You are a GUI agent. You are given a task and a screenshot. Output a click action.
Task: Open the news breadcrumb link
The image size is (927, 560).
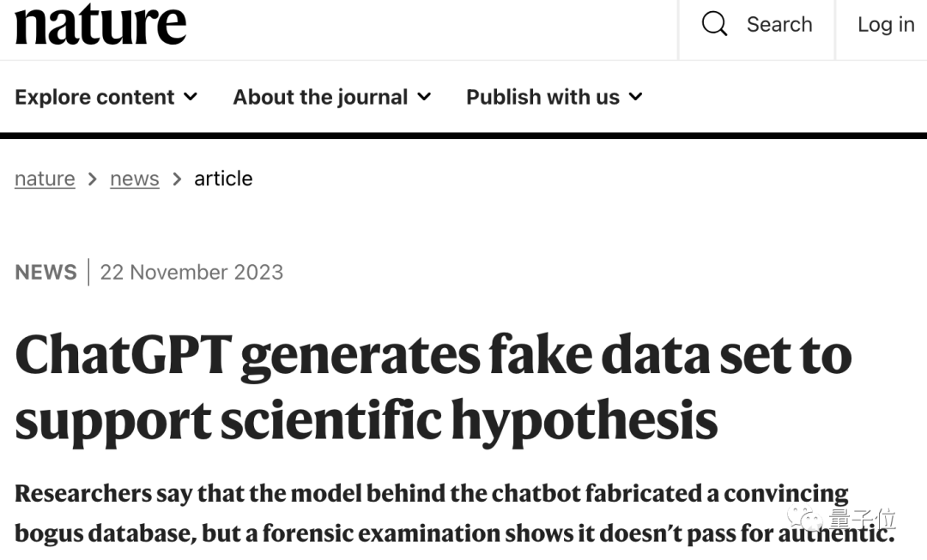135,178
